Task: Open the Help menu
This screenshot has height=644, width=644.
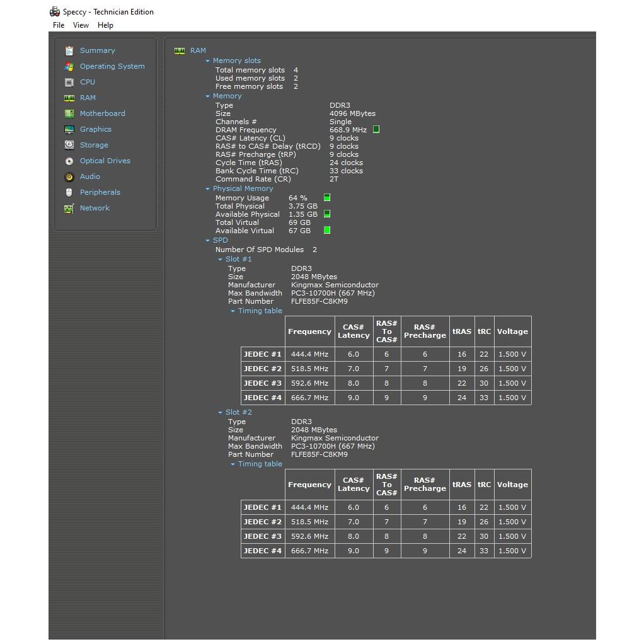Action: (105, 25)
